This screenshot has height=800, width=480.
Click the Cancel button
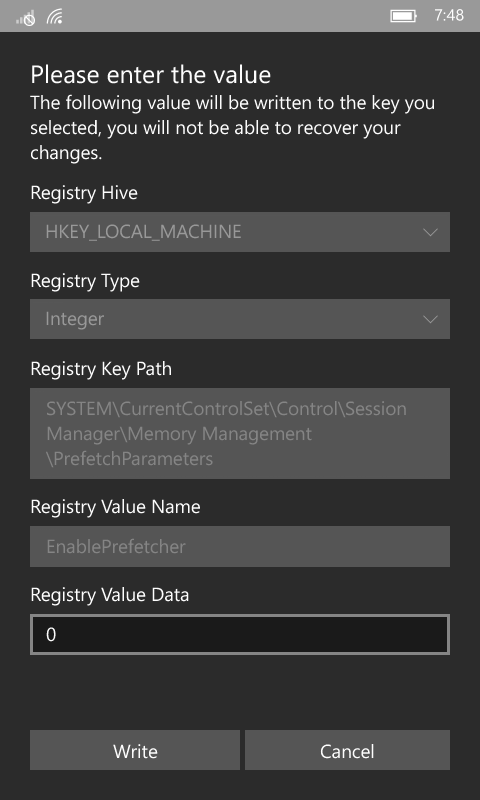click(x=347, y=751)
